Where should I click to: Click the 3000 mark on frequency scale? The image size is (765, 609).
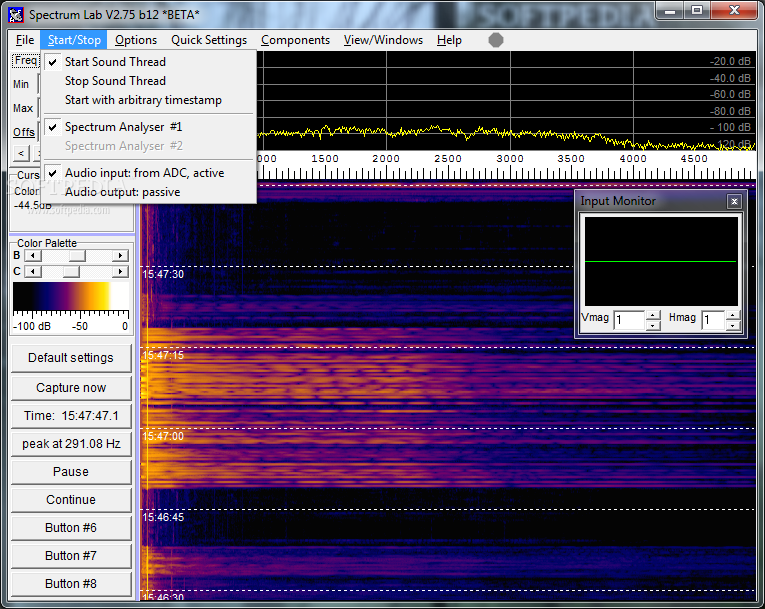510,159
